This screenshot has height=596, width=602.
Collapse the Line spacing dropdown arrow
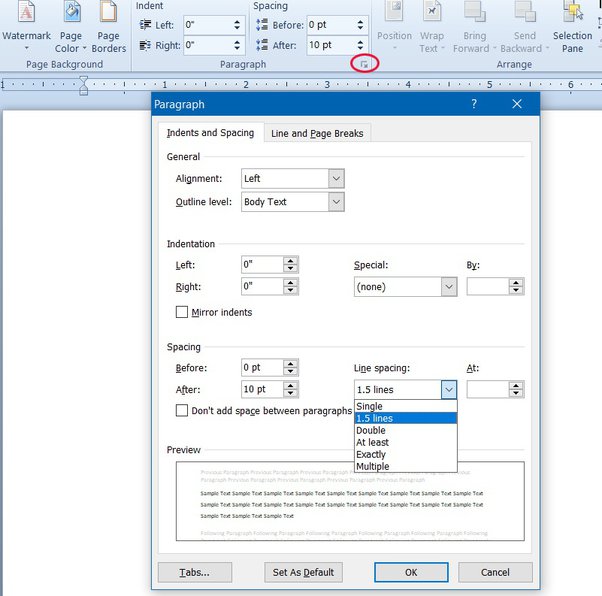[449, 390]
